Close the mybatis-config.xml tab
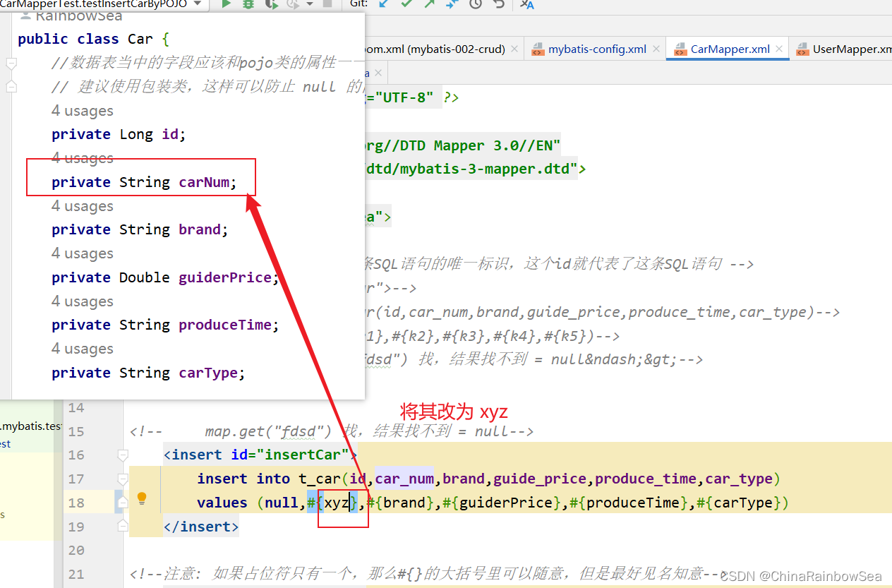Viewport: 892px width, 588px height. coord(656,49)
